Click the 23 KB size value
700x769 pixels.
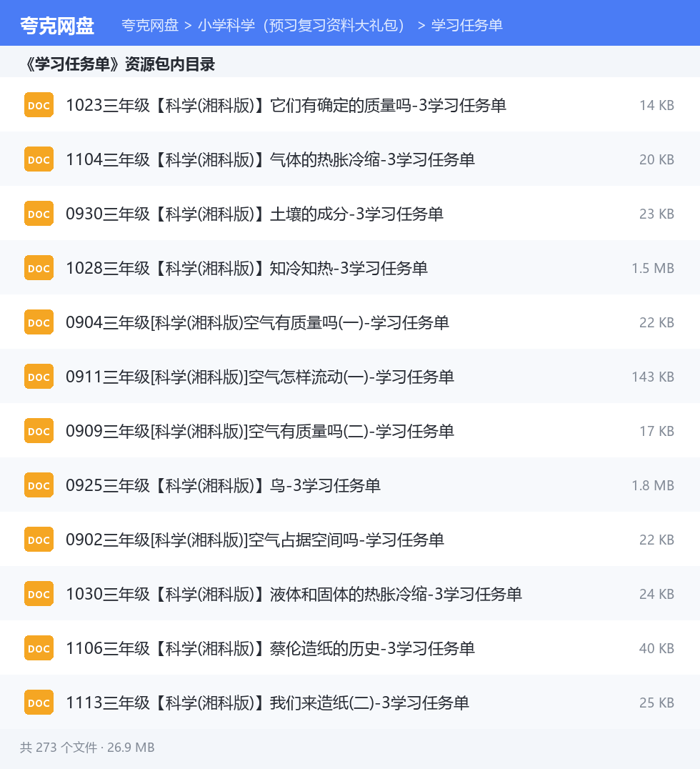click(657, 214)
